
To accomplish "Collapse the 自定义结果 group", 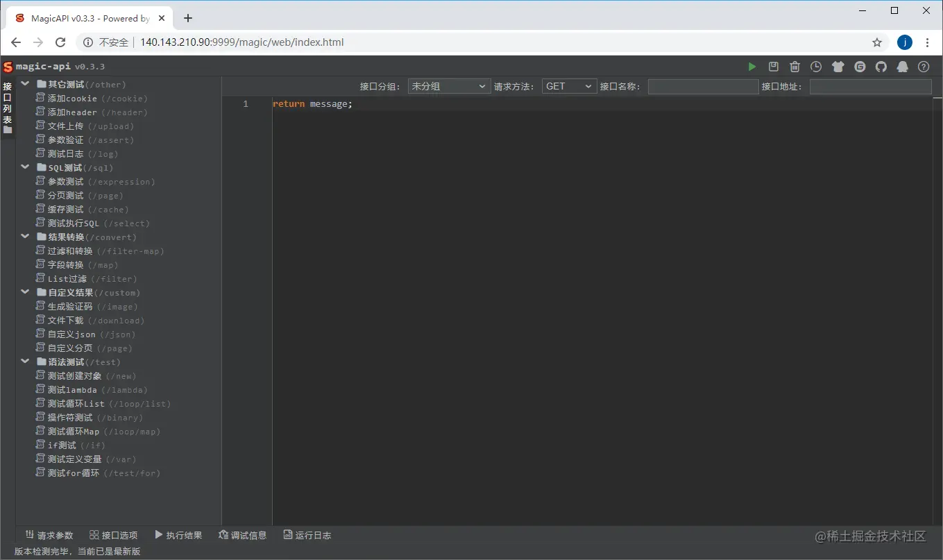I will 25,292.
